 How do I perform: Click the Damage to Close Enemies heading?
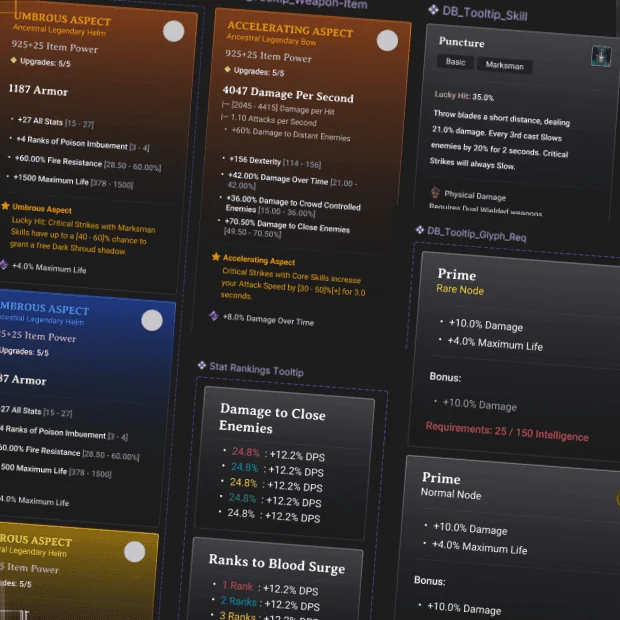272,418
